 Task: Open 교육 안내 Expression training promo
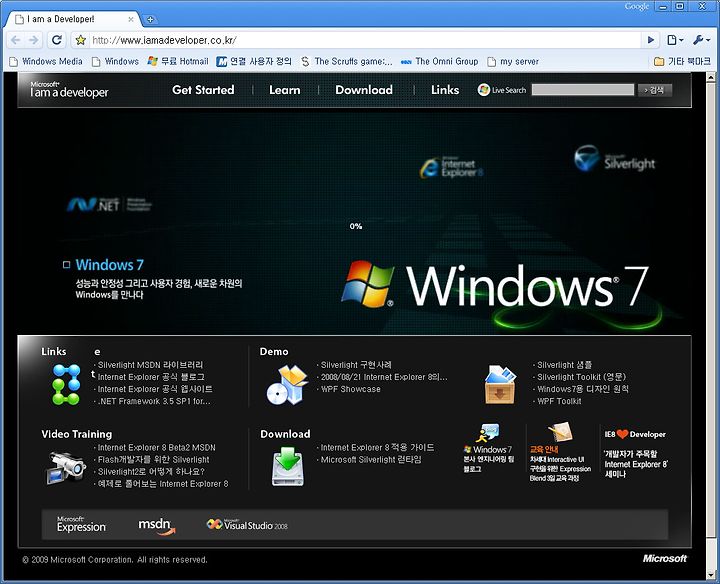click(560, 453)
